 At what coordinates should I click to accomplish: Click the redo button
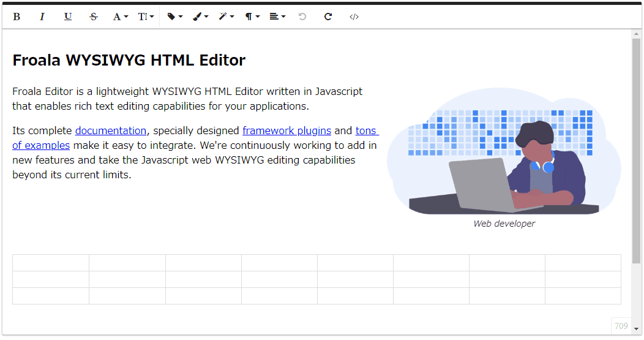pyautogui.click(x=328, y=17)
